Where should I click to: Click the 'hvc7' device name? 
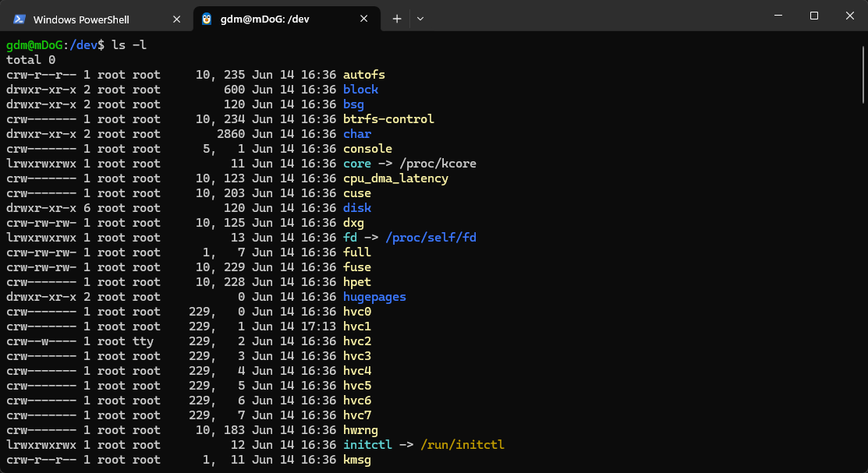(357, 415)
